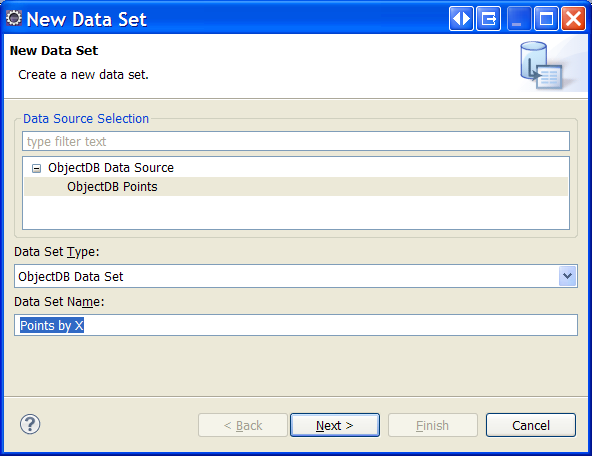Maximize the New Data Set dialog
Viewport: 592px width, 456px height.
tap(546, 18)
